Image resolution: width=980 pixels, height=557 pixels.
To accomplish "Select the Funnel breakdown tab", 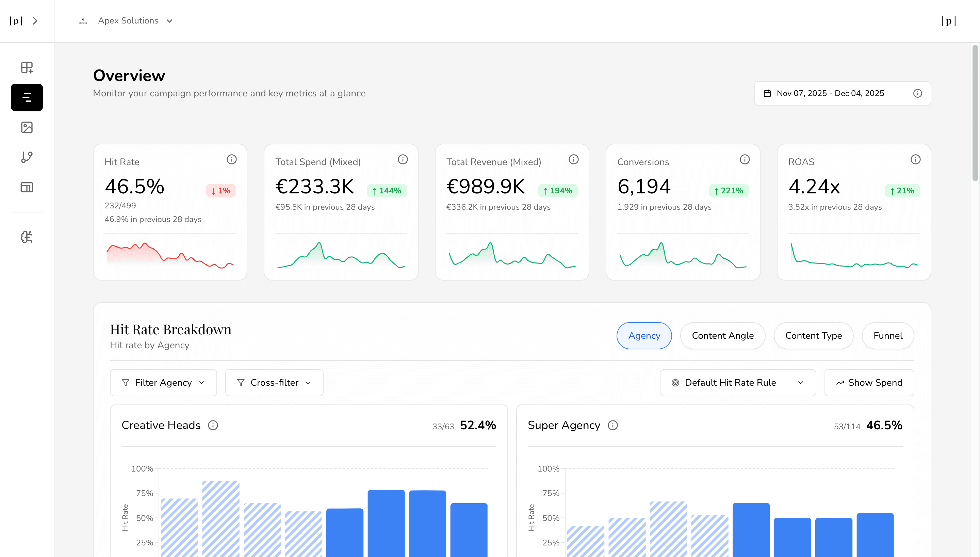I will (x=887, y=335).
